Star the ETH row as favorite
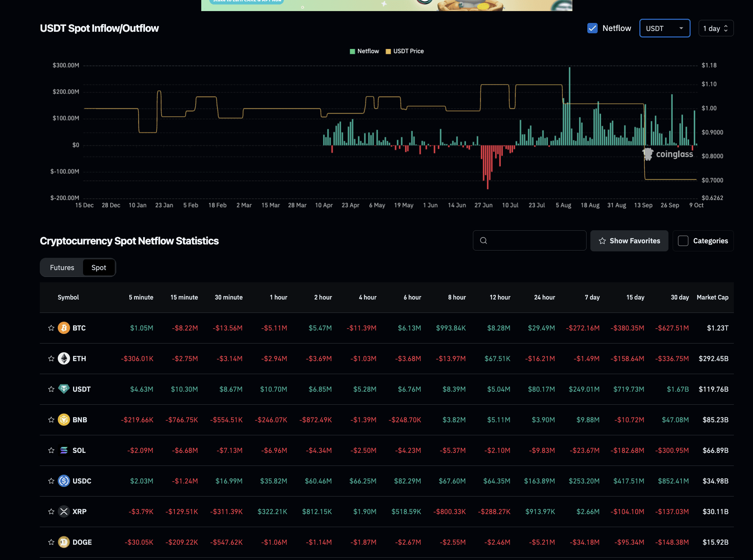The width and height of the screenshot is (753, 560). point(51,358)
